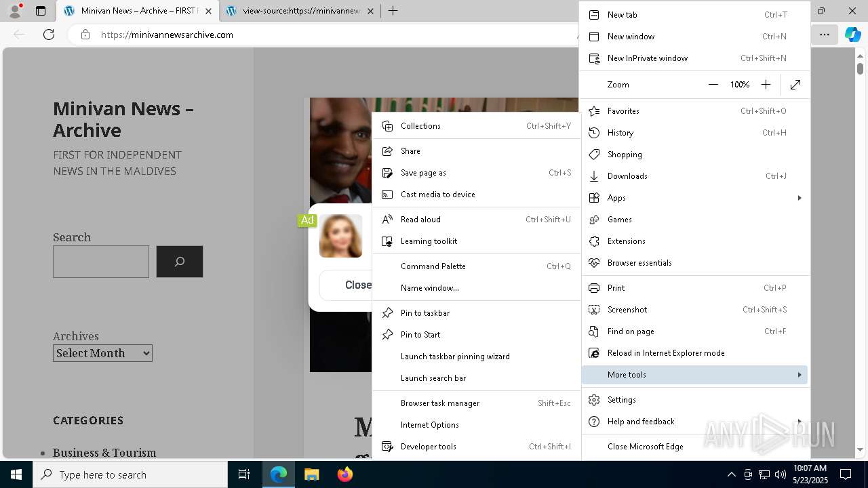Launch Firefox from taskbar
Viewport: 868px width, 488px height.
pyautogui.click(x=345, y=474)
